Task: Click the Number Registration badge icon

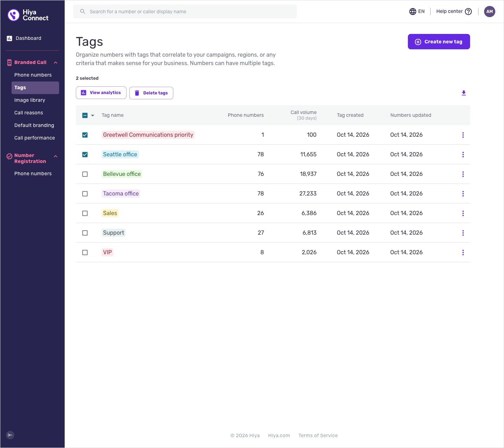Action: pos(9,157)
